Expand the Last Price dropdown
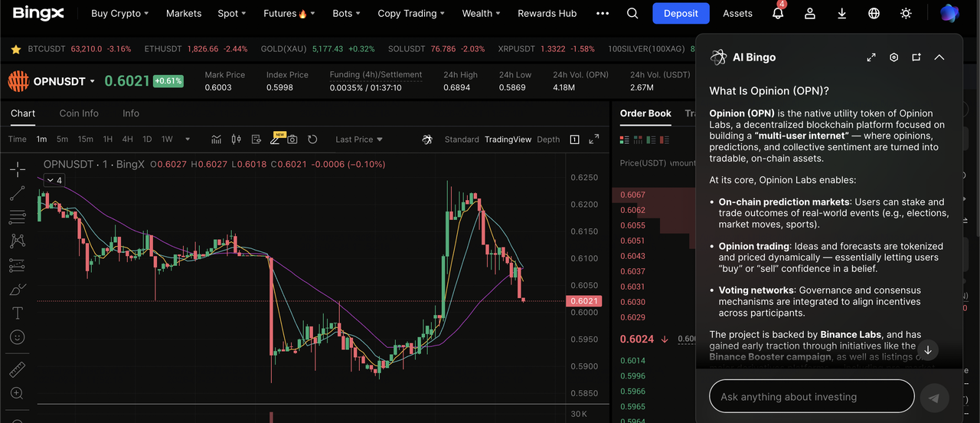 (x=359, y=139)
